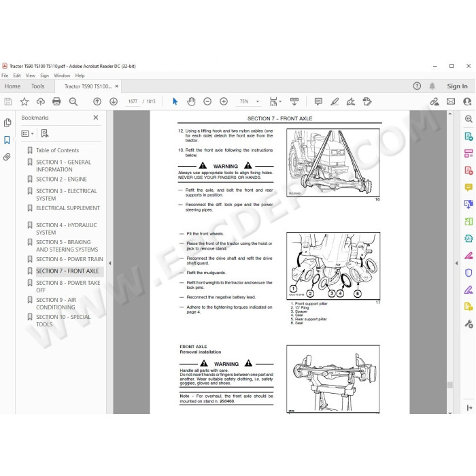The width and height of the screenshot is (476, 476).
Task: Select the Highlight text pen tool
Action: (335, 101)
